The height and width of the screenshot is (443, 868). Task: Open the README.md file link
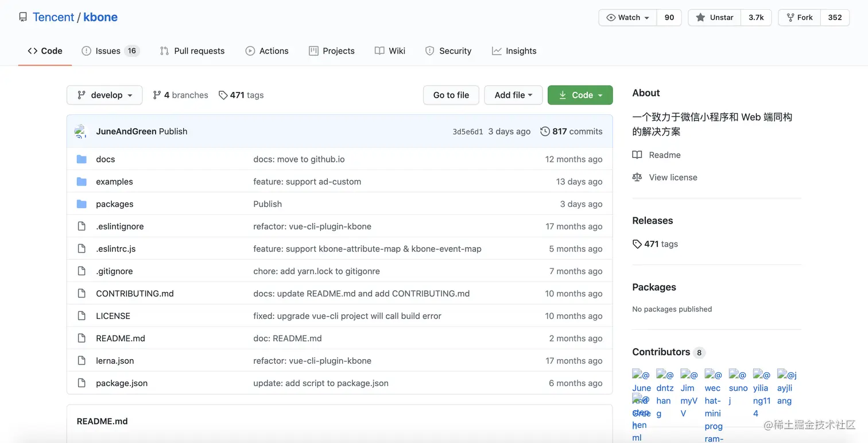121,338
